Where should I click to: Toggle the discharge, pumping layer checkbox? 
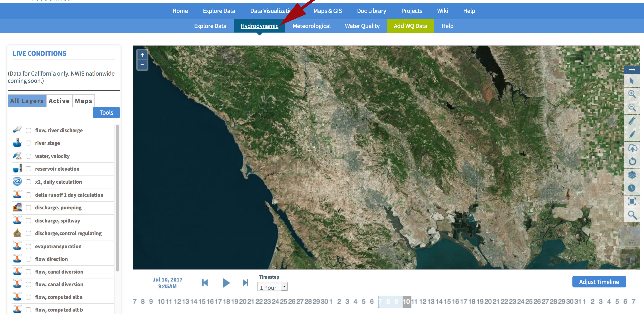pyautogui.click(x=28, y=208)
